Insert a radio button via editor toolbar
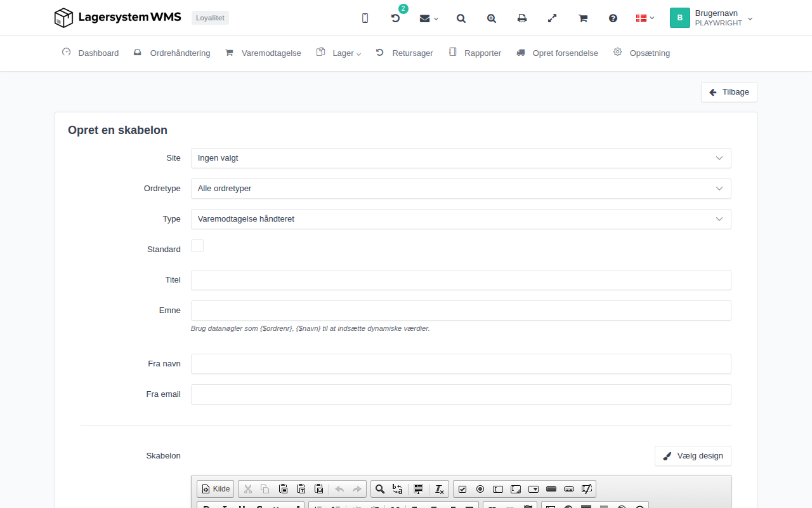 coord(480,489)
